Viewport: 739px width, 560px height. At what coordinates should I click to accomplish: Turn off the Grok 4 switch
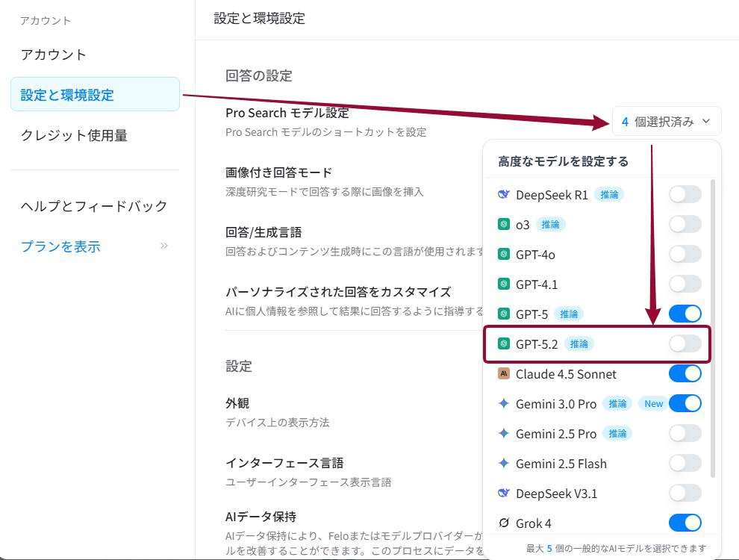coord(685,523)
